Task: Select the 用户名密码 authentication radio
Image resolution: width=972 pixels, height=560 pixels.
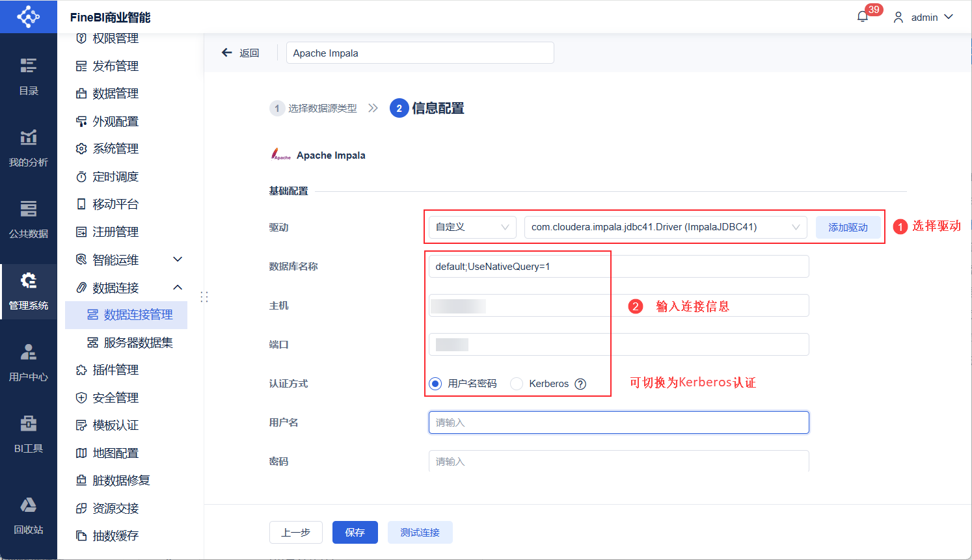Action: pos(435,384)
